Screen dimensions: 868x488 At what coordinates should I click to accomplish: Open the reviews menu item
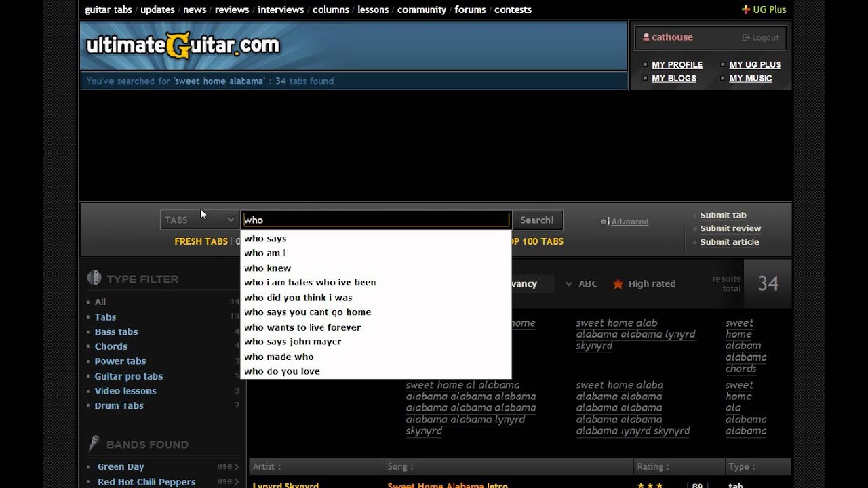(x=231, y=9)
